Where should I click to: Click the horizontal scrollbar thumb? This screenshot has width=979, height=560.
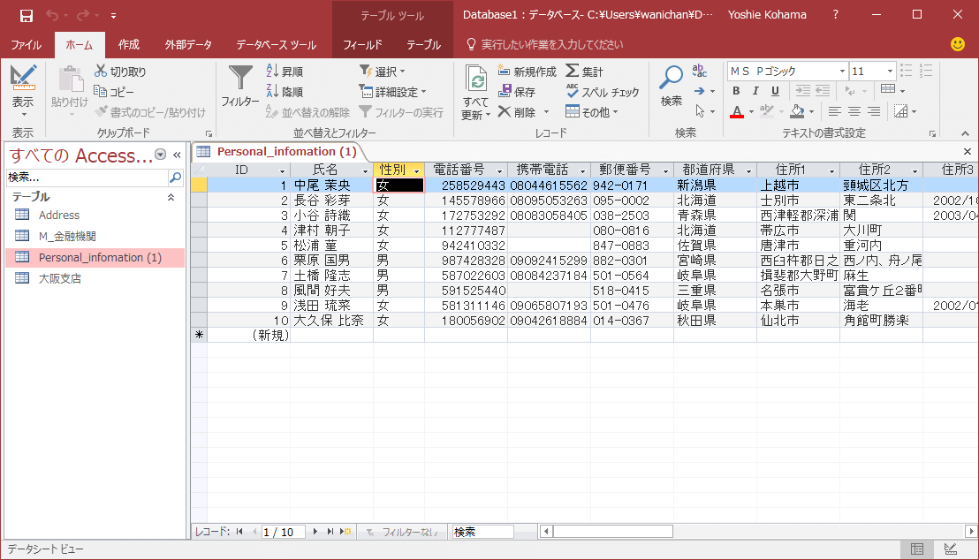click(612, 532)
